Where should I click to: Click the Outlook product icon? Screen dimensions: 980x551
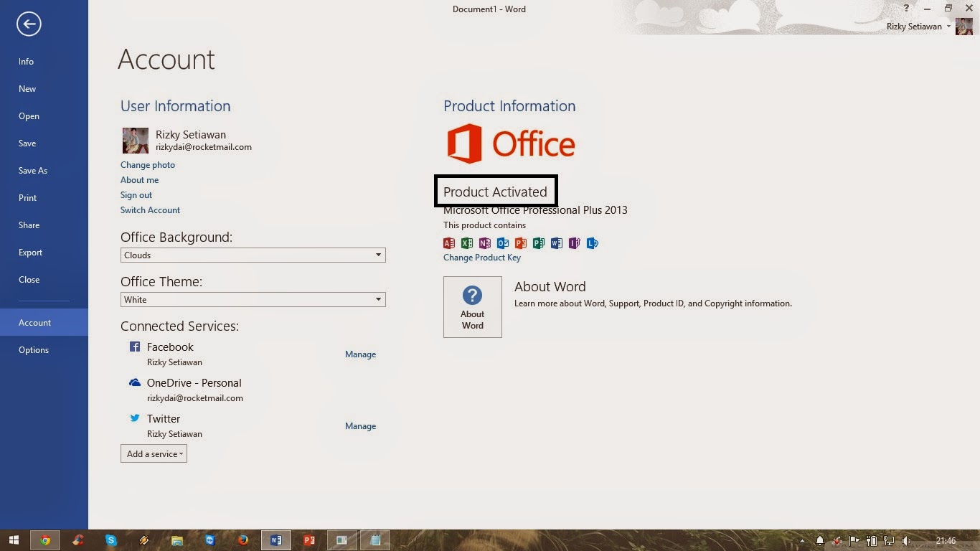(x=503, y=243)
